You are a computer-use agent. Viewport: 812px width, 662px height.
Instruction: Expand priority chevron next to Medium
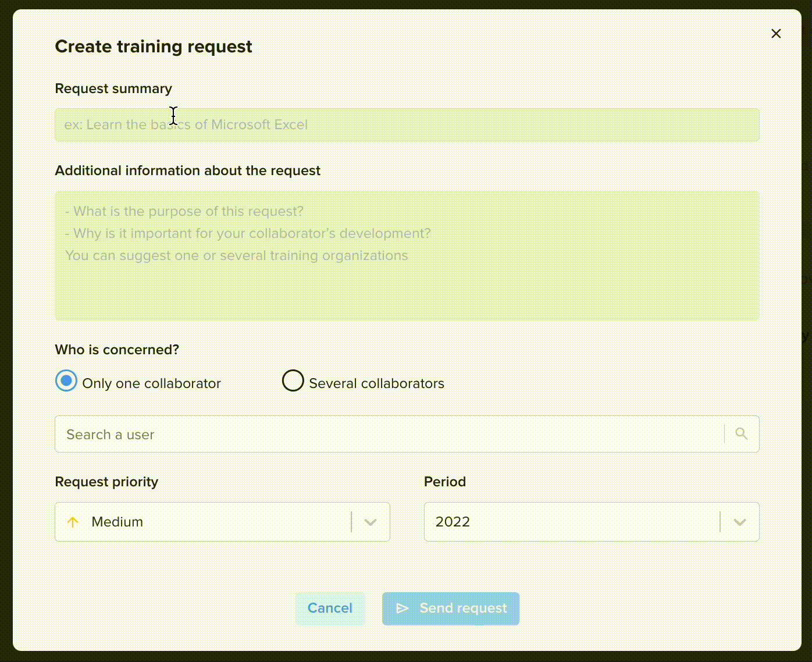[x=371, y=522]
